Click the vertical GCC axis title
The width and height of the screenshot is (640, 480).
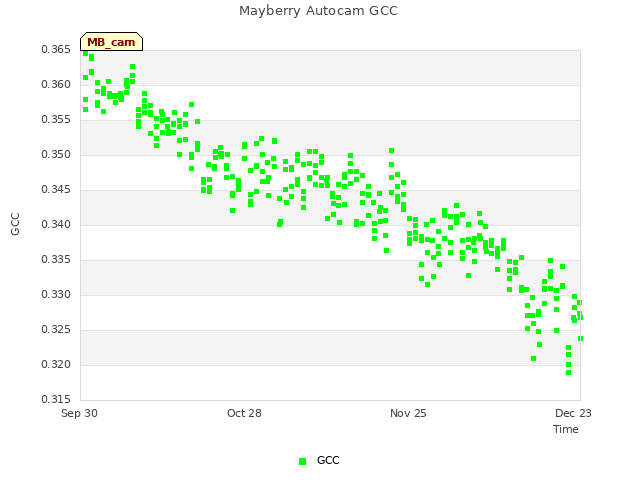pos(15,224)
